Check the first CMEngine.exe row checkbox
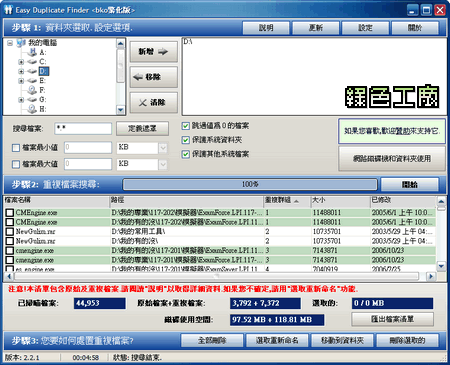The height and width of the screenshot is (365, 450). point(10,213)
